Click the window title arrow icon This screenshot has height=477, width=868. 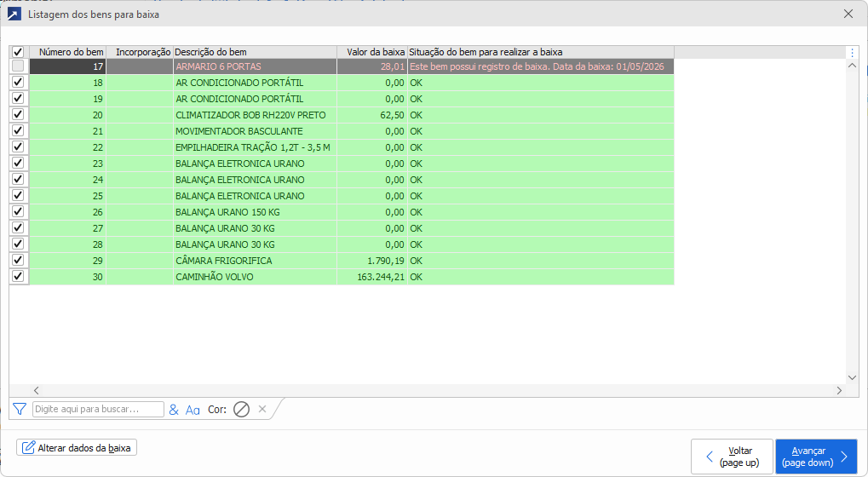click(x=14, y=14)
